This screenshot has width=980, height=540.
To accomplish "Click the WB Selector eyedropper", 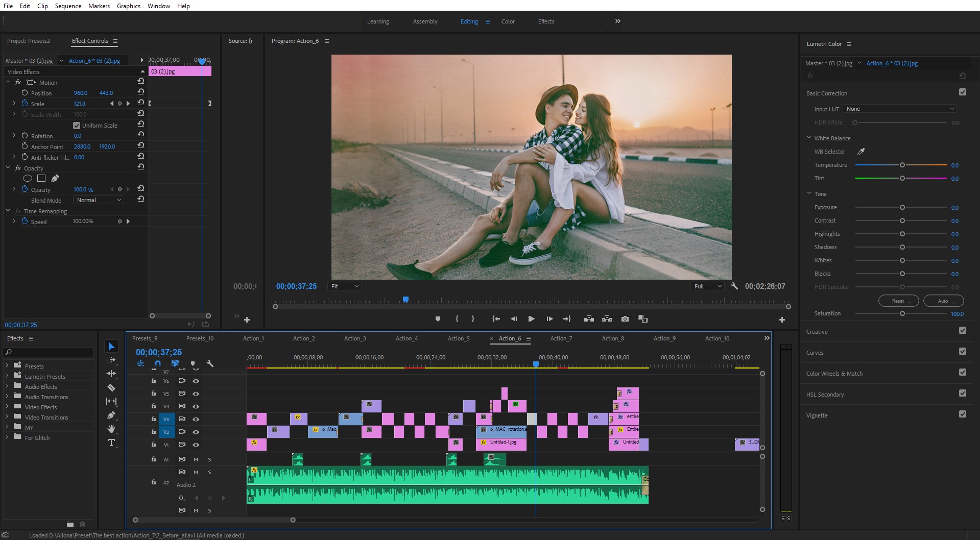I will [861, 152].
